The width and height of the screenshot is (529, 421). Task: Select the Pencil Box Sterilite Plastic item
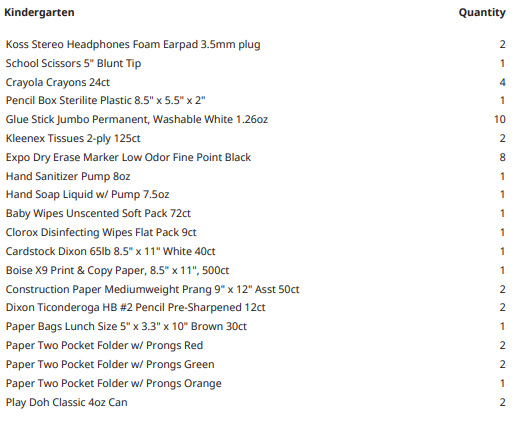(x=105, y=101)
